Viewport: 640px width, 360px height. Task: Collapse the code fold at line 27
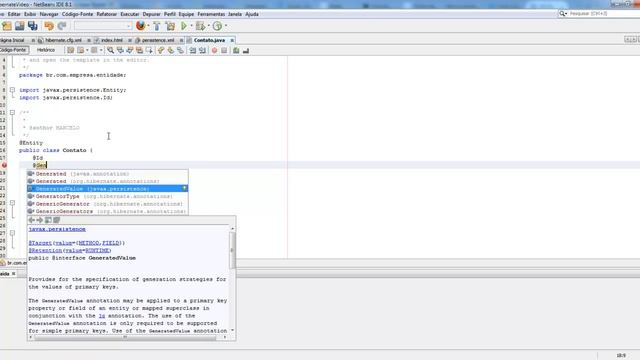click(x=12, y=233)
